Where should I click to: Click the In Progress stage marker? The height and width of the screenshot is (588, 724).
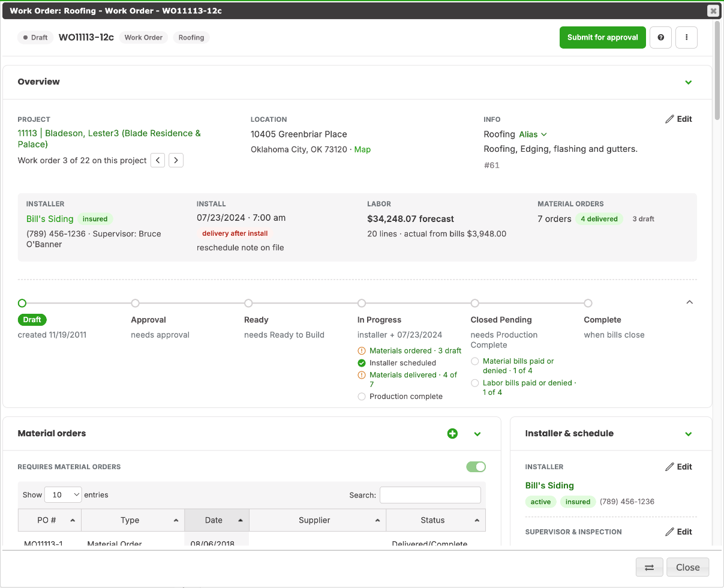coord(361,303)
